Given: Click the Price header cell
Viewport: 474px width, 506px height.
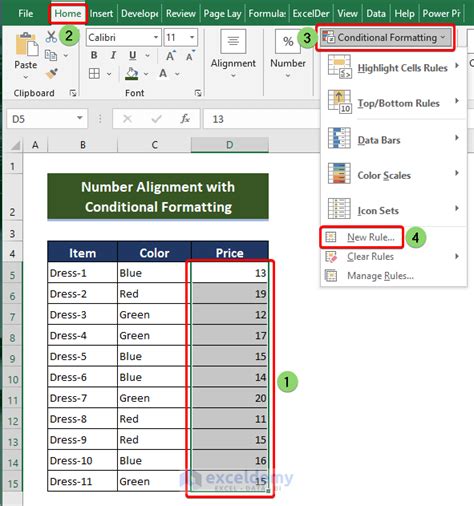Looking at the screenshot, I should pos(230,253).
